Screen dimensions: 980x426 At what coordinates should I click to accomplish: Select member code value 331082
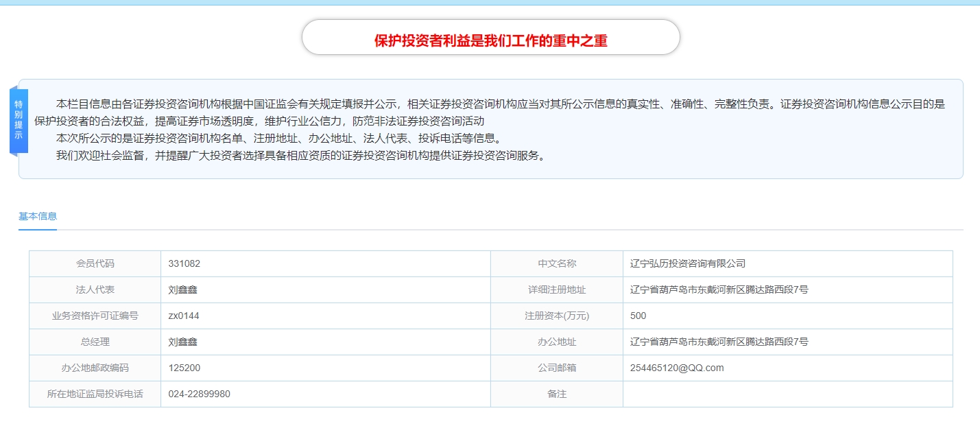click(184, 263)
